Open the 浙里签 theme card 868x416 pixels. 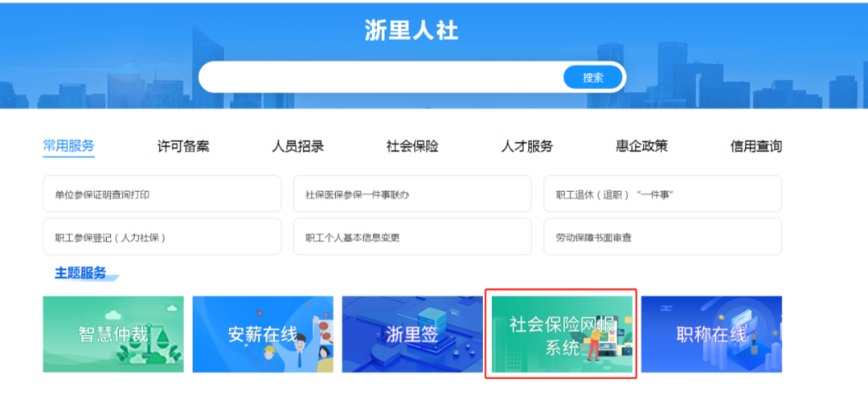coord(412,334)
